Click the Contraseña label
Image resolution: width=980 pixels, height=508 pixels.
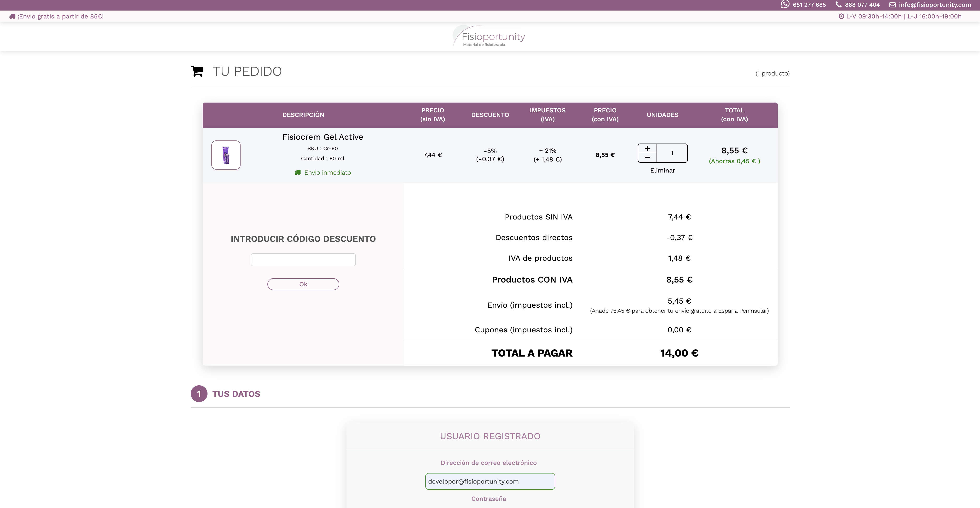point(489,499)
